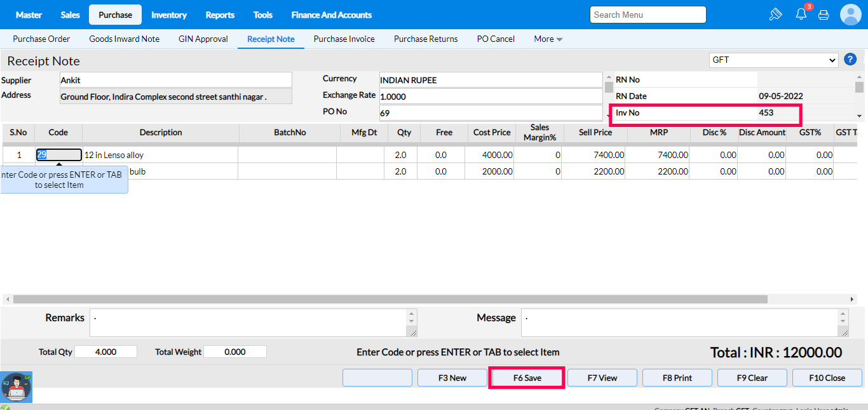
Task: Click into the Search Menu field
Action: tap(648, 15)
